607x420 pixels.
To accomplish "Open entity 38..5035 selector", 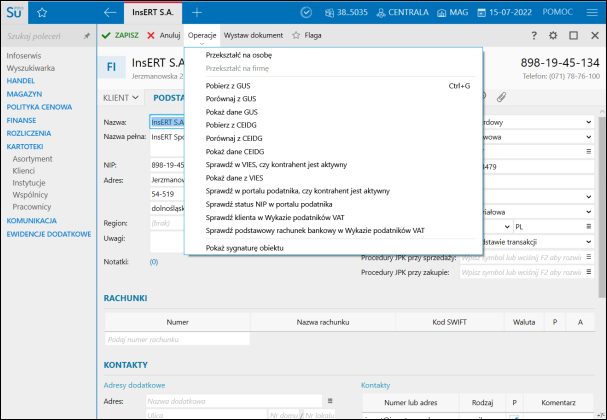I will (x=346, y=13).
